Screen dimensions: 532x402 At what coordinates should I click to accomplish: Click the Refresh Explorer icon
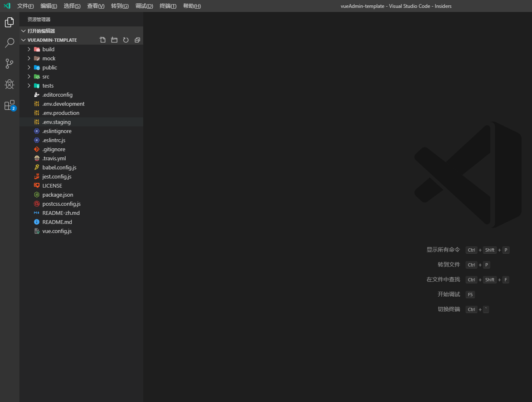[x=126, y=40]
